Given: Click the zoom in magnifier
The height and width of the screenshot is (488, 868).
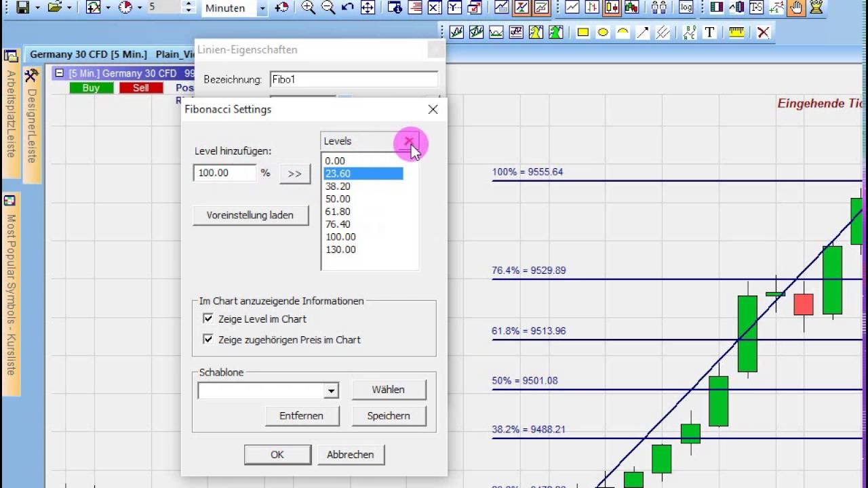Looking at the screenshot, I should (x=309, y=8).
